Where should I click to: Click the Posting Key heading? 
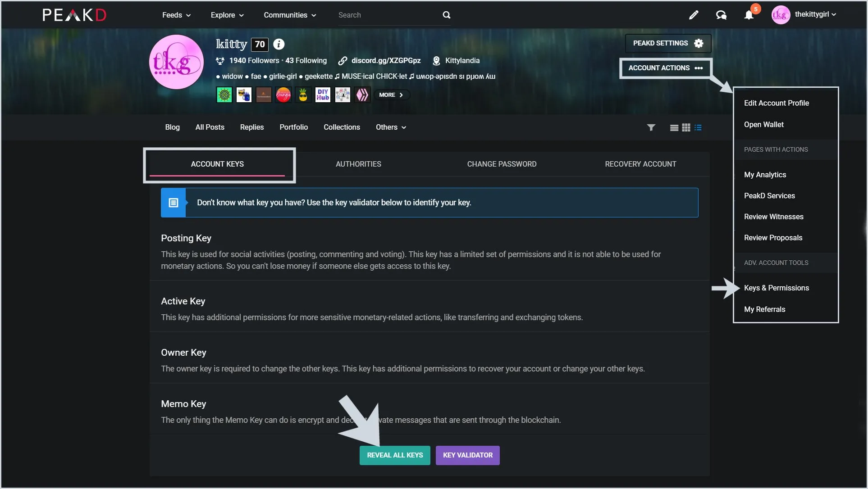(x=186, y=238)
